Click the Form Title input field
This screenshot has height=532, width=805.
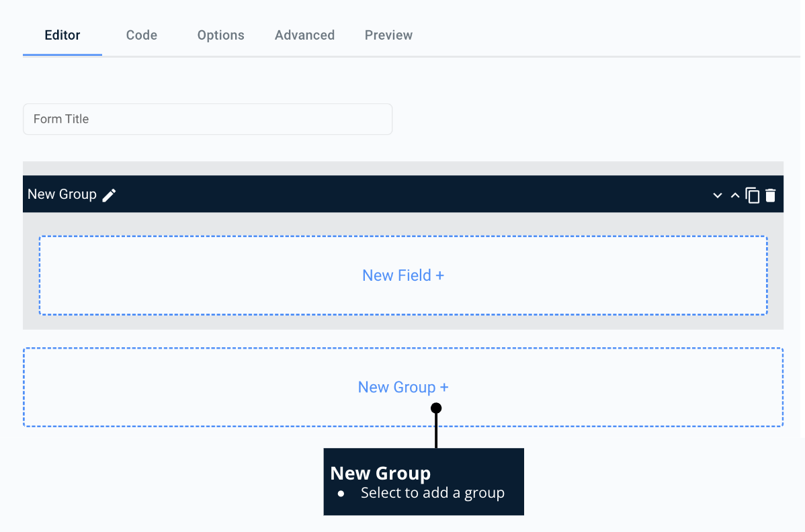point(208,119)
